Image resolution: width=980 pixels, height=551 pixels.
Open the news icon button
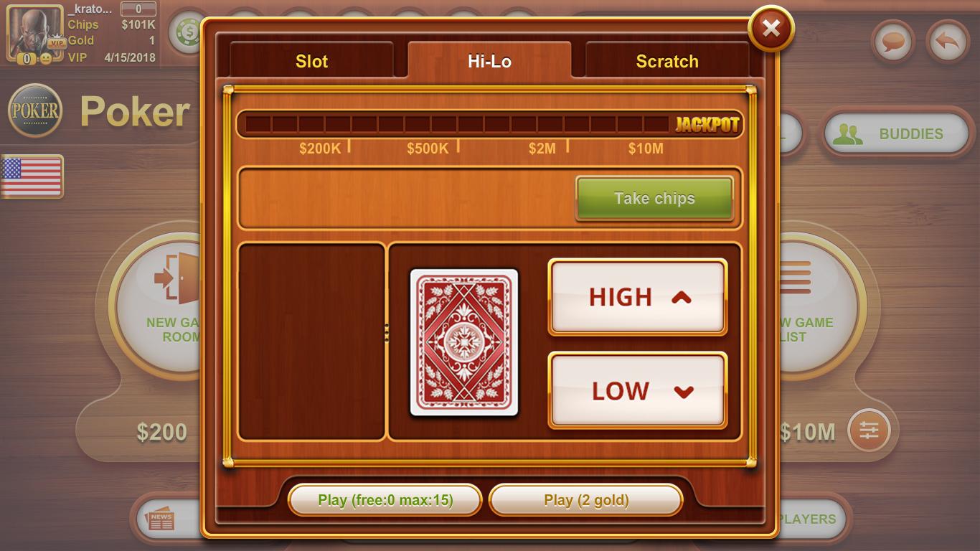[161, 519]
